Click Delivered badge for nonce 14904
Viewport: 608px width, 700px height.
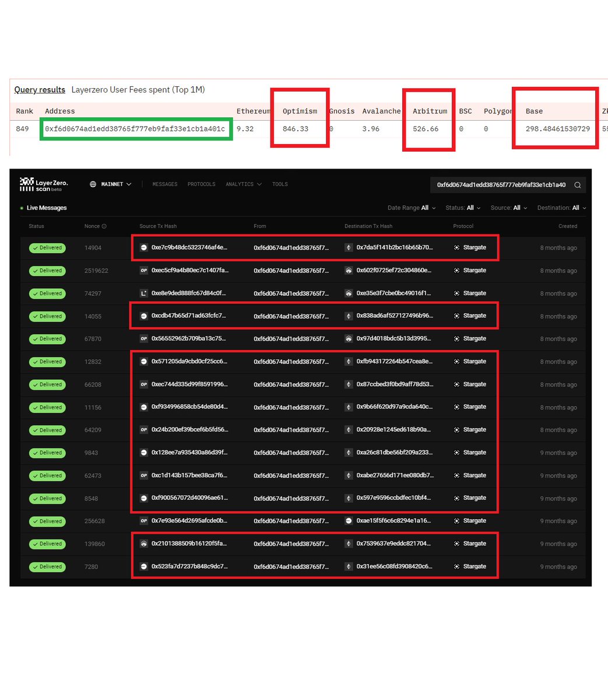(47, 248)
